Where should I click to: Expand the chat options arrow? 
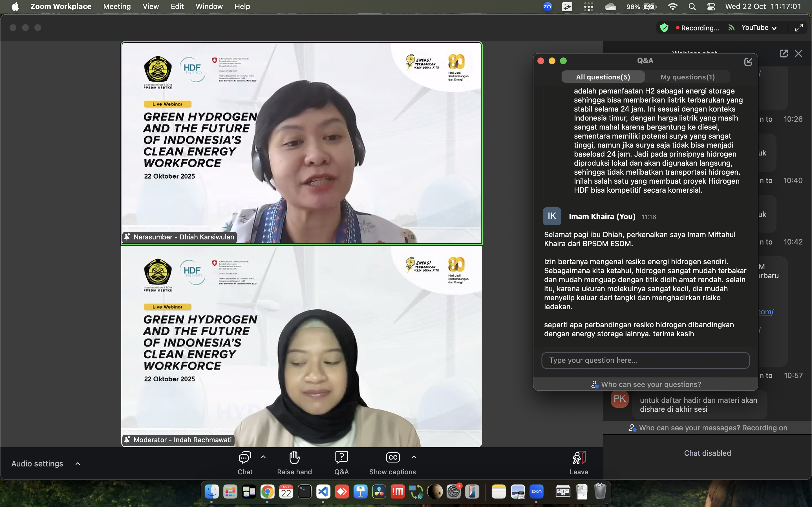pyautogui.click(x=263, y=457)
